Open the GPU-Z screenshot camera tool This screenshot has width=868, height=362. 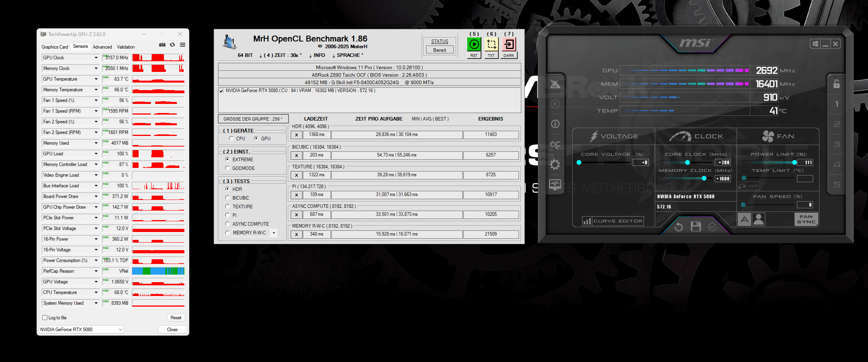[162, 45]
